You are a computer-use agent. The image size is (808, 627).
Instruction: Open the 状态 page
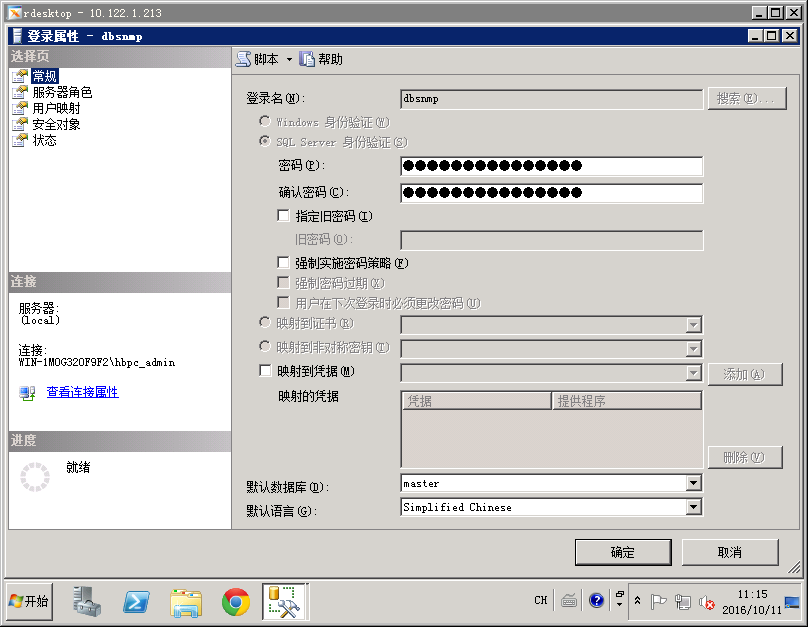(x=44, y=140)
